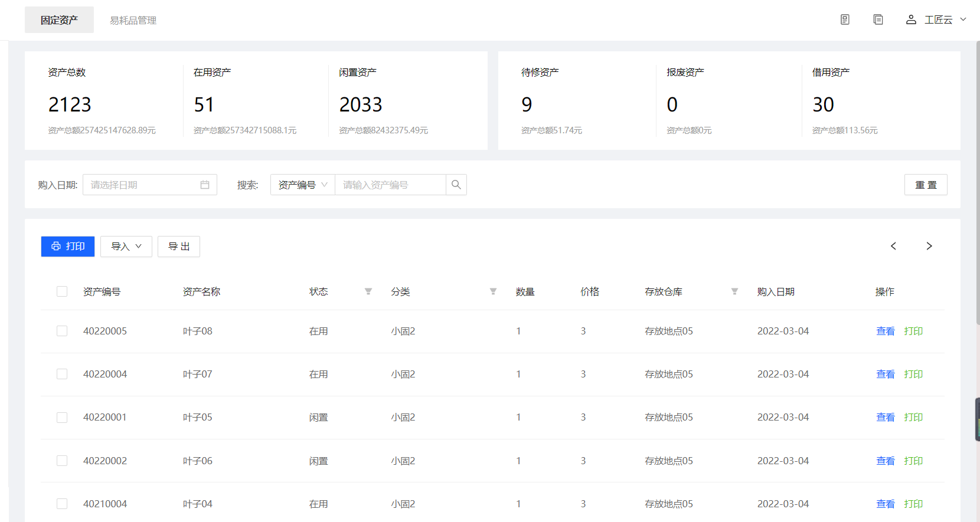Click 查看 for asset 40220005
Screen dimensions: 980x522
click(886, 331)
